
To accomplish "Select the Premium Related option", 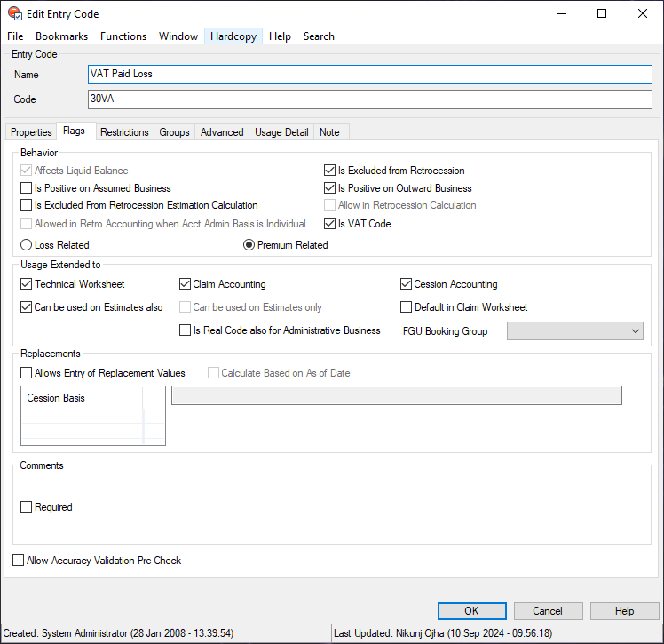I will 249,245.
